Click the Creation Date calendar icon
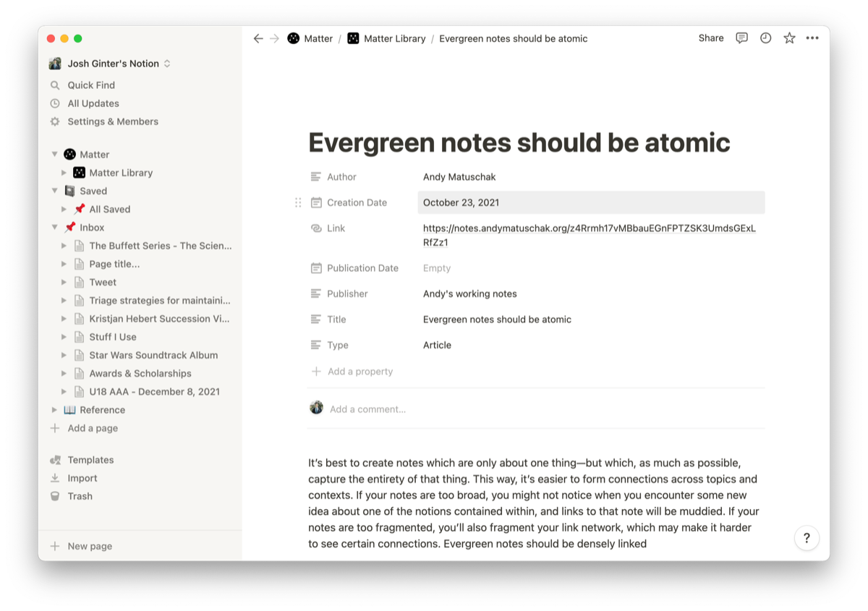 pos(316,202)
